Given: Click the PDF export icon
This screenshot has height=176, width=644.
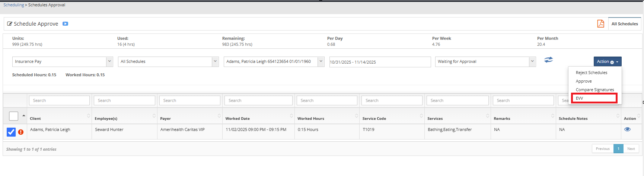Looking at the screenshot, I should tap(600, 24).
